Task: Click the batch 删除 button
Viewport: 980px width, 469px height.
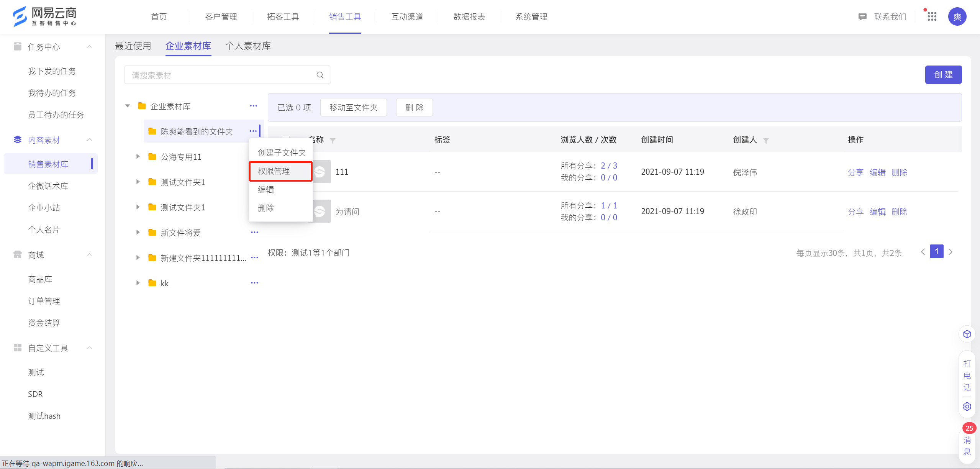Action: point(415,107)
